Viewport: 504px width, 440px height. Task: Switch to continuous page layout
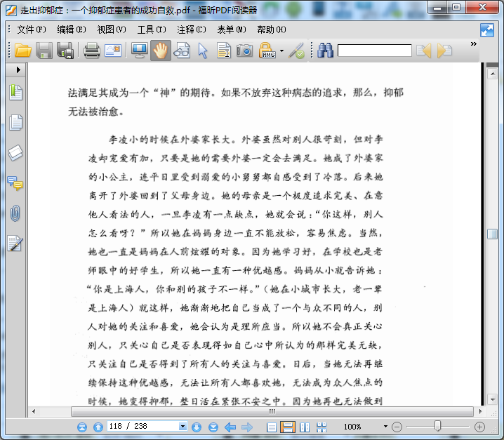click(288, 427)
